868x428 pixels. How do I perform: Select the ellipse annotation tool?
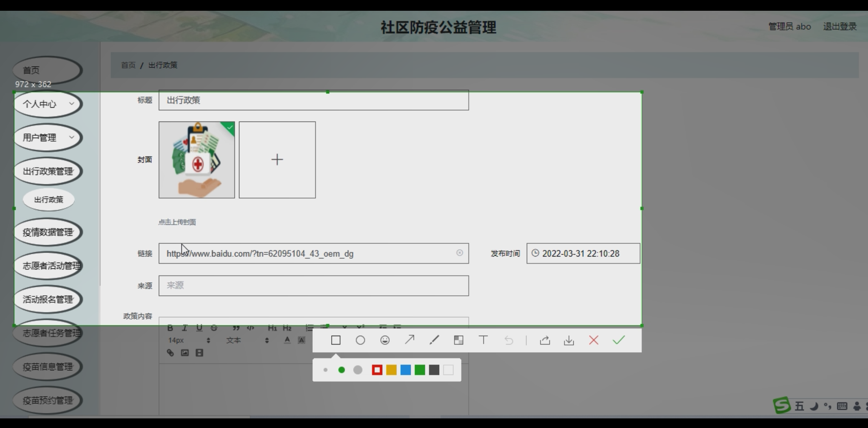[360, 340]
